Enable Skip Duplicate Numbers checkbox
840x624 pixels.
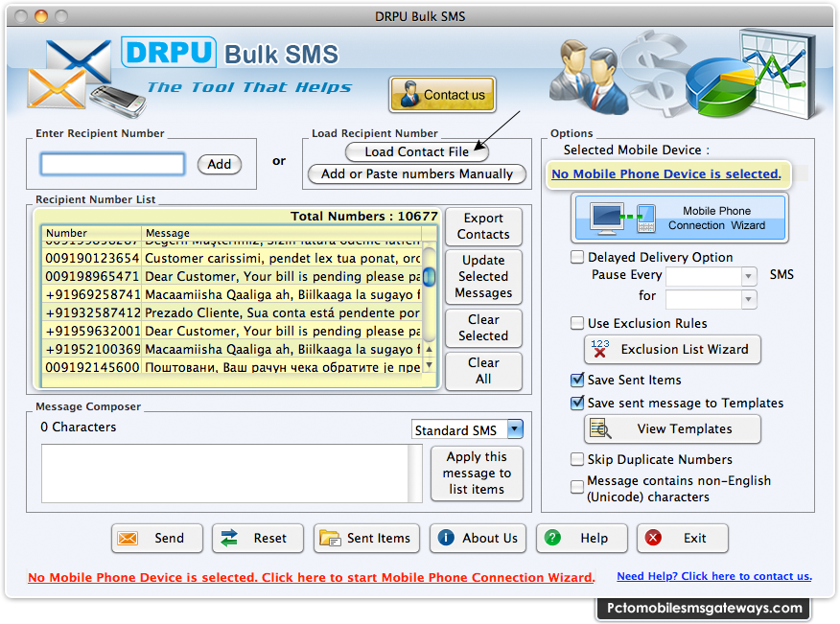pyautogui.click(x=577, y=459)
